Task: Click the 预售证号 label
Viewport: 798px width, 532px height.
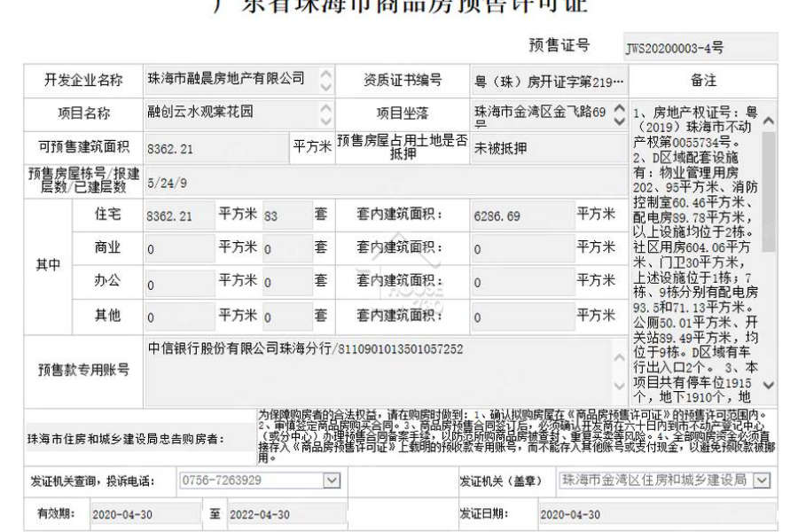Action: (x=559, y=45)
